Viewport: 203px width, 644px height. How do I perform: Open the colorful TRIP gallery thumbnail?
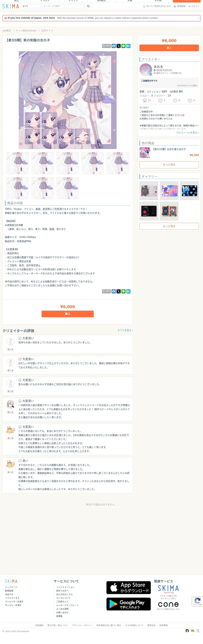[x=169, y=191]
